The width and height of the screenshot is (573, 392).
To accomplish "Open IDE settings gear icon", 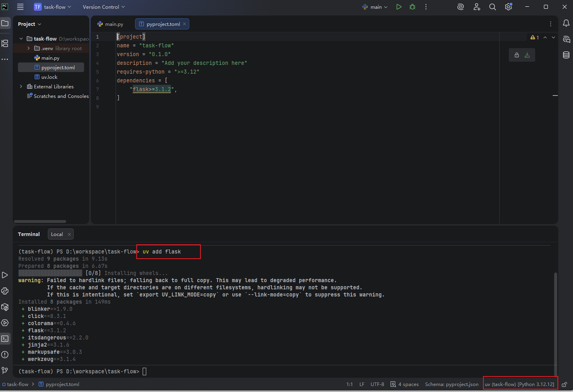I will coord(508,7).
